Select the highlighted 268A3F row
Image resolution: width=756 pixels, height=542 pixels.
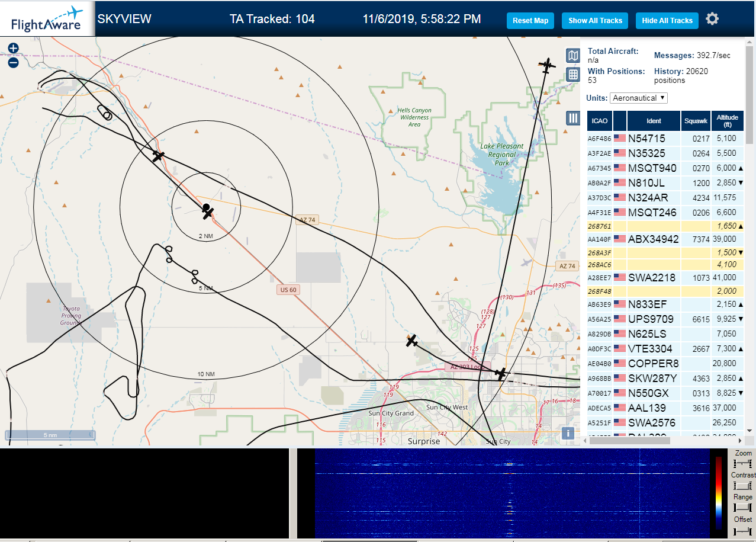(665, 253)
